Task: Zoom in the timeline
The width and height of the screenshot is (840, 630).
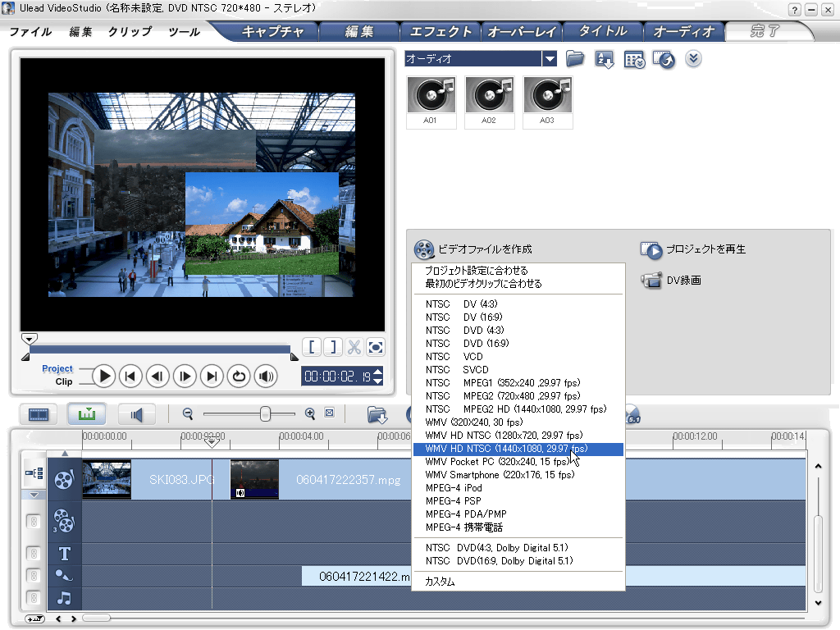Action: coord(309,413)
